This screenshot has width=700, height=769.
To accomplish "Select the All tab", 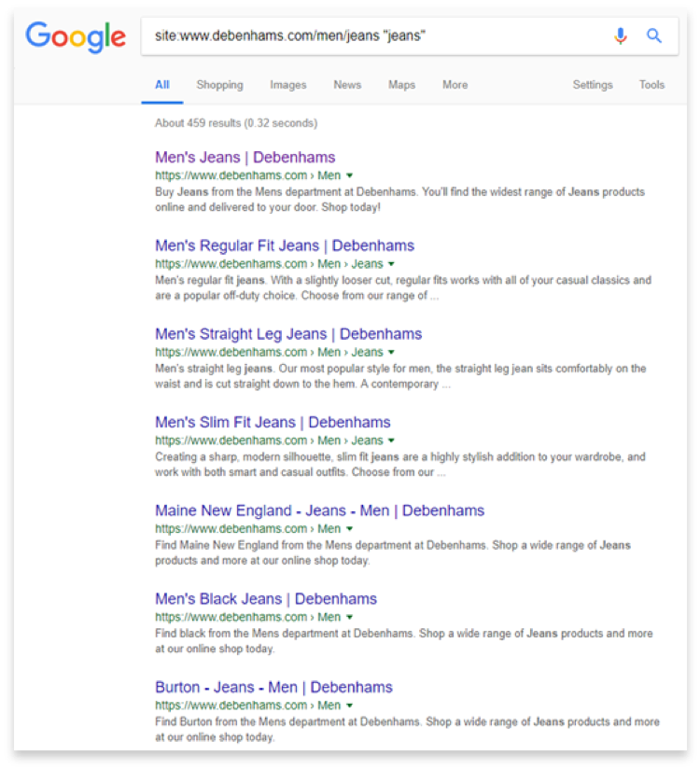I will [x=162, y=85].
